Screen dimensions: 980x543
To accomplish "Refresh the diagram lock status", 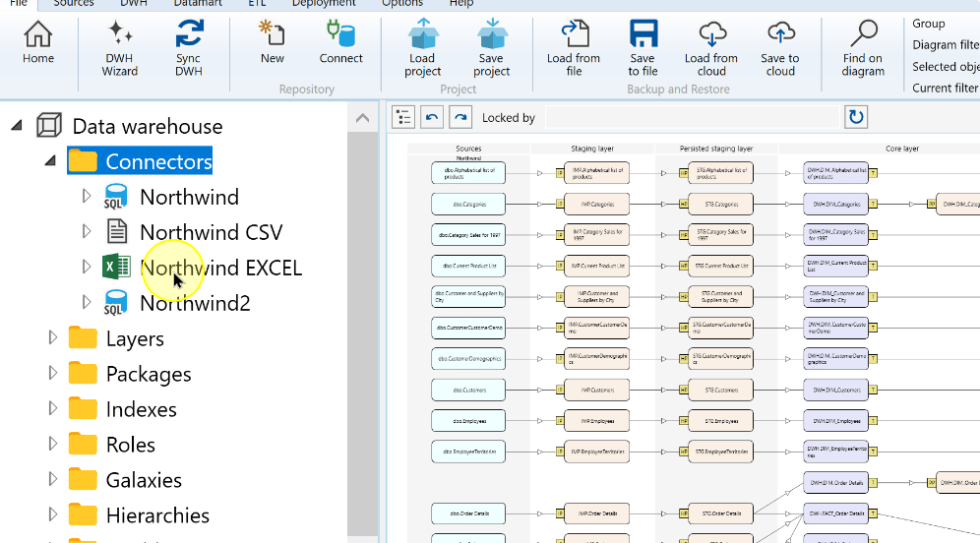I will pos(856,117).
